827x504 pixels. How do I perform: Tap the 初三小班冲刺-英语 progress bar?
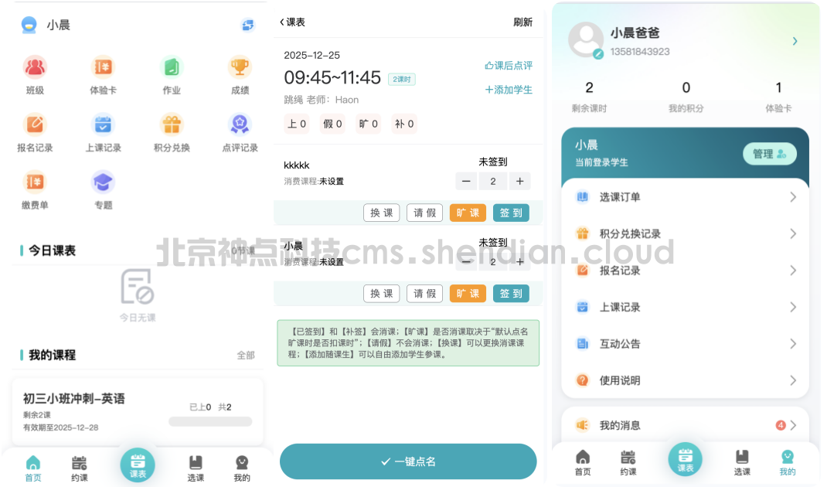click(x=210, y=421)
